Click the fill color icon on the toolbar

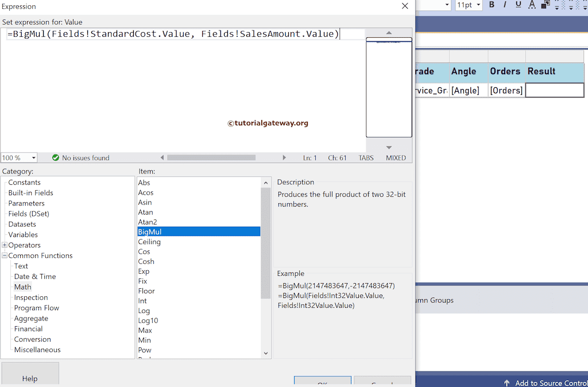coord(544,5)
